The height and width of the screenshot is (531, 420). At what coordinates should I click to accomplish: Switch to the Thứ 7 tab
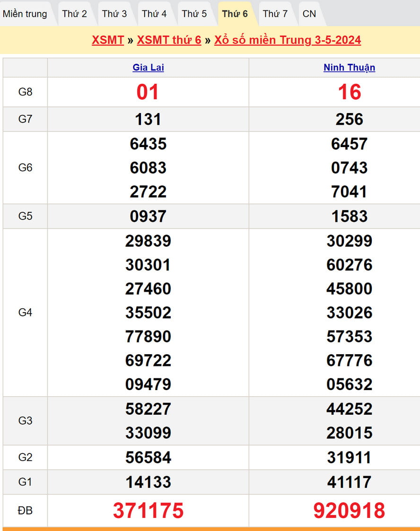pos(275,14)
